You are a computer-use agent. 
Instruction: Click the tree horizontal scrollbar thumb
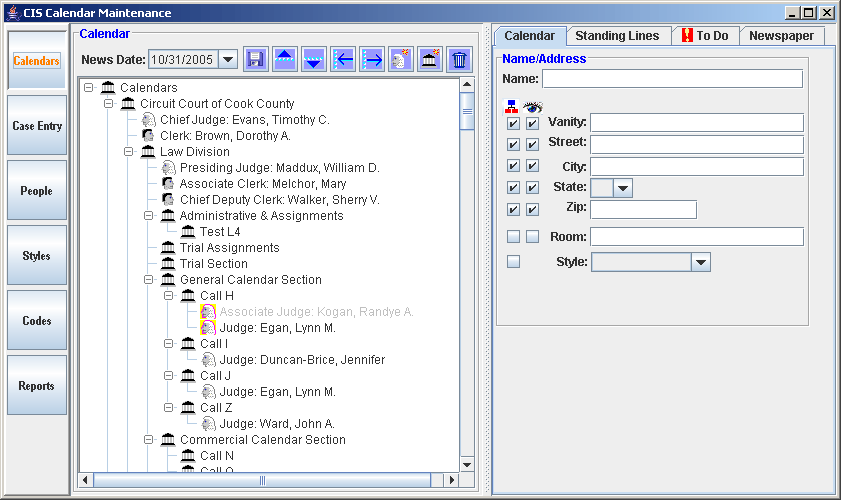tap(262, 480)
